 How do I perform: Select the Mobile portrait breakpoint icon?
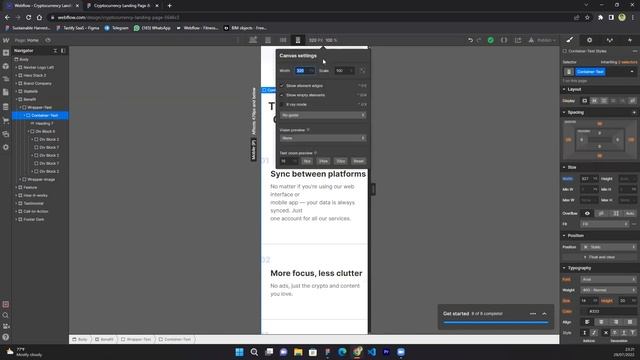point(298,40)
